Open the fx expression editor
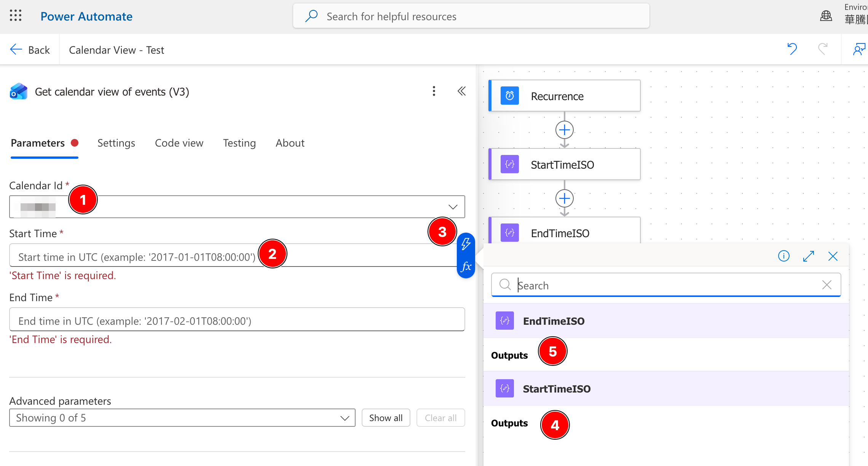The height and width of the screenshot is (466, 868). point(466,267)
